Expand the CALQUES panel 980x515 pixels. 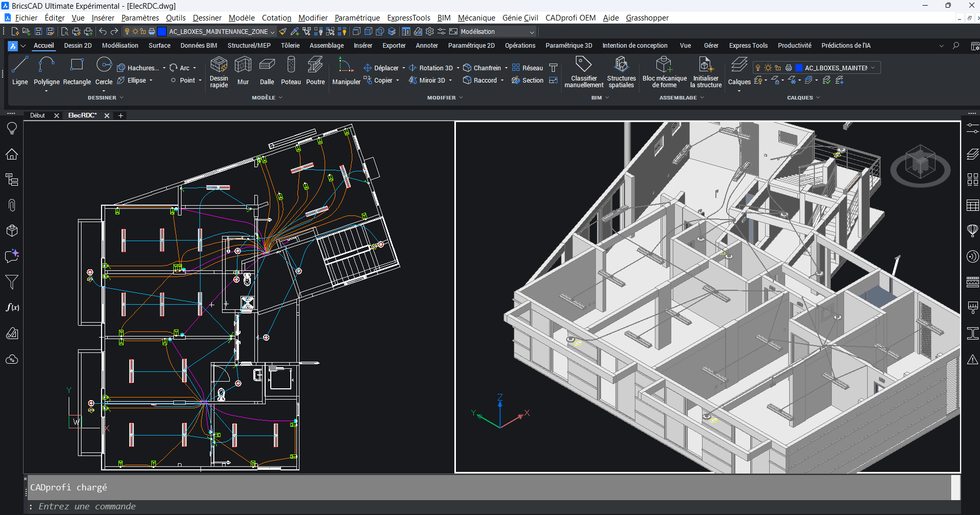[x=803, y=97]
